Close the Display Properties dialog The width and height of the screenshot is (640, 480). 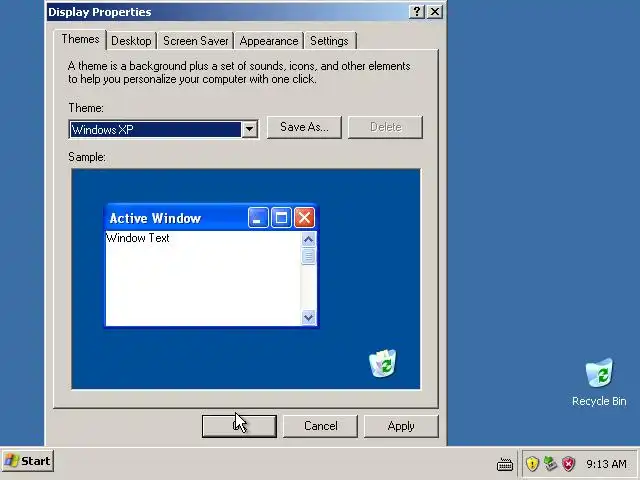[435, 12]
